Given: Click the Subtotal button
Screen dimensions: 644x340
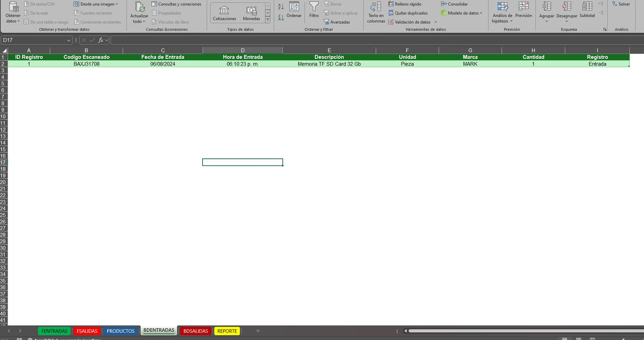Looking at the screenshot, I should (587, 9).
